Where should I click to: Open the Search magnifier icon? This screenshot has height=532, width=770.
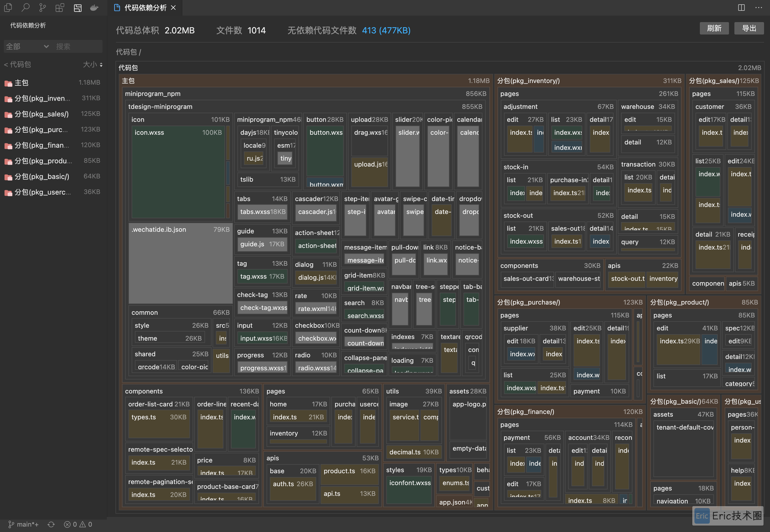pos(25,8)
